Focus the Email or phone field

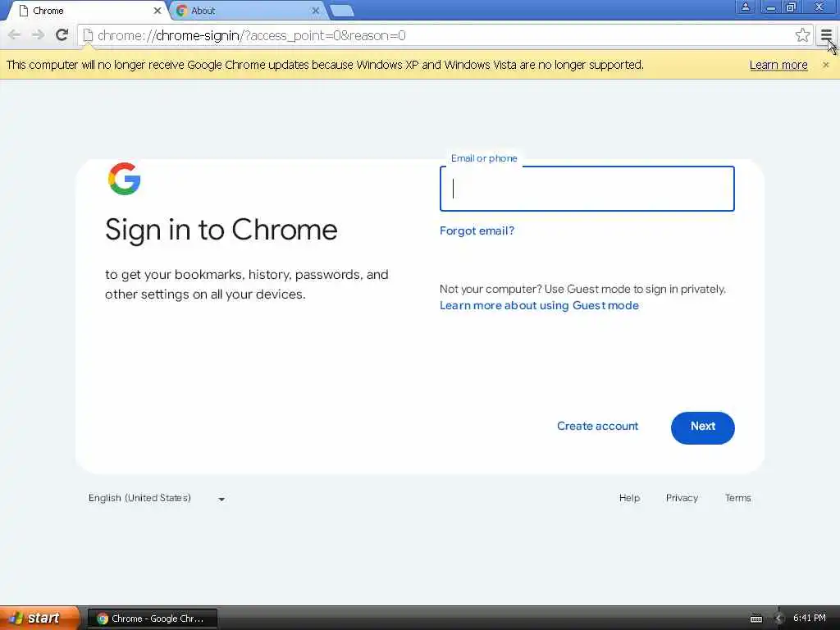coord(587,189)
